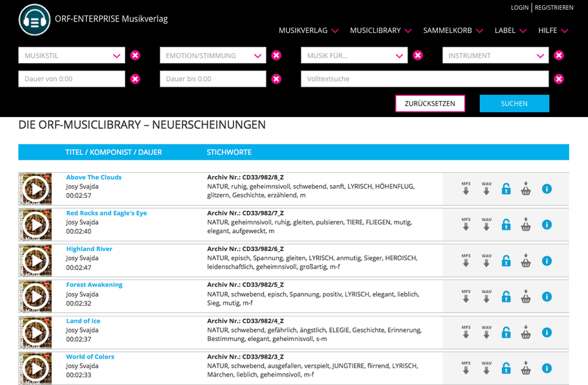Download WAV of Red Rocks and Eagle's Eye

pos(486,224)
